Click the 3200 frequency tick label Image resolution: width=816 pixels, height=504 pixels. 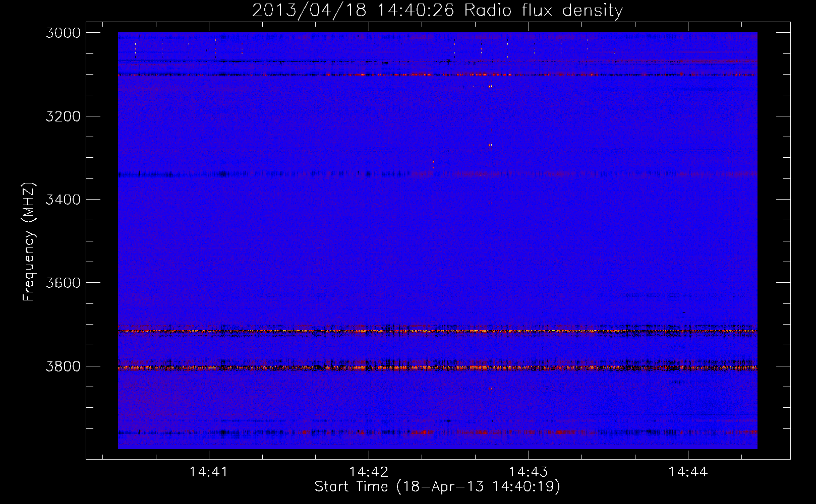[x=63, y=116]
